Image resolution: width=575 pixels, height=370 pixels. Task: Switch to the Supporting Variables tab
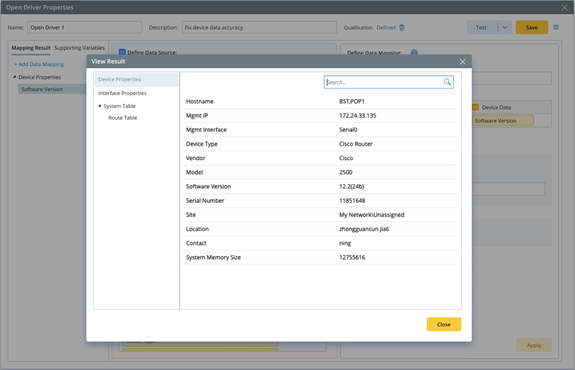[x=79, y=48]
